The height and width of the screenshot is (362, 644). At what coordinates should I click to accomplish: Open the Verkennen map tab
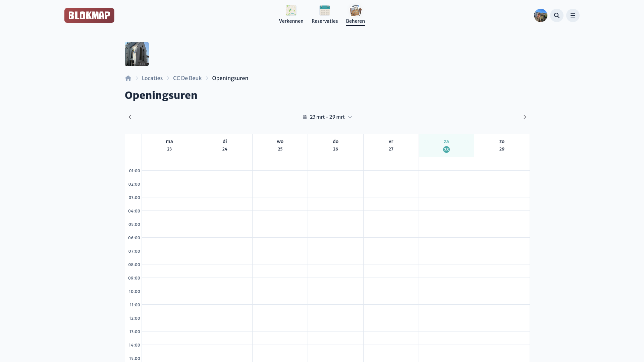pos(291,15)
